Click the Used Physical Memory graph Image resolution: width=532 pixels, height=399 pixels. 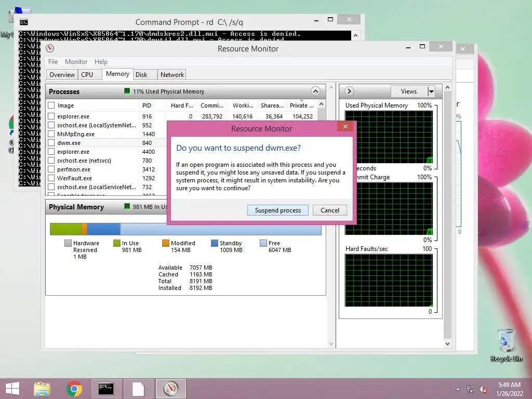[389, 137]
